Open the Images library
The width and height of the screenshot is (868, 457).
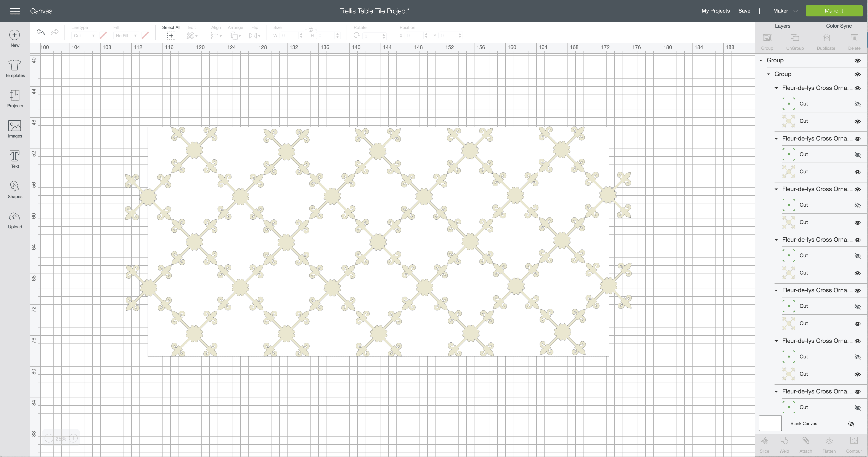pyautogui.click(x=15, y=129)
